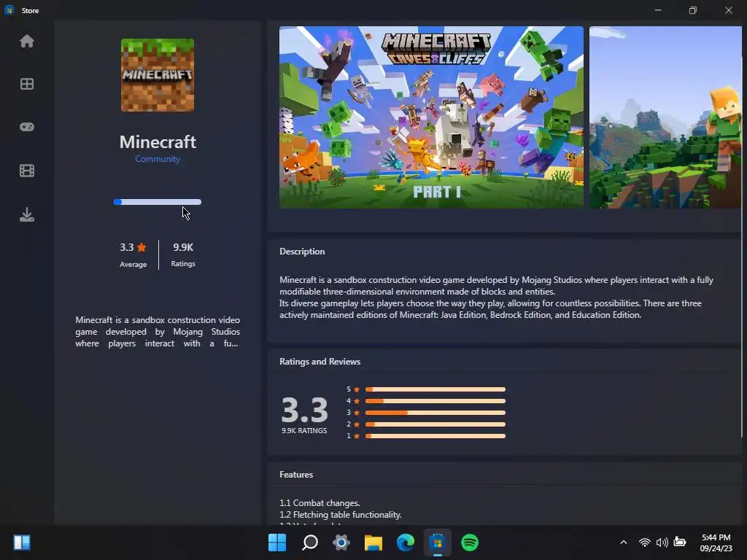
Task: Click the 4 star rating bar
Action: click(435, 401)
